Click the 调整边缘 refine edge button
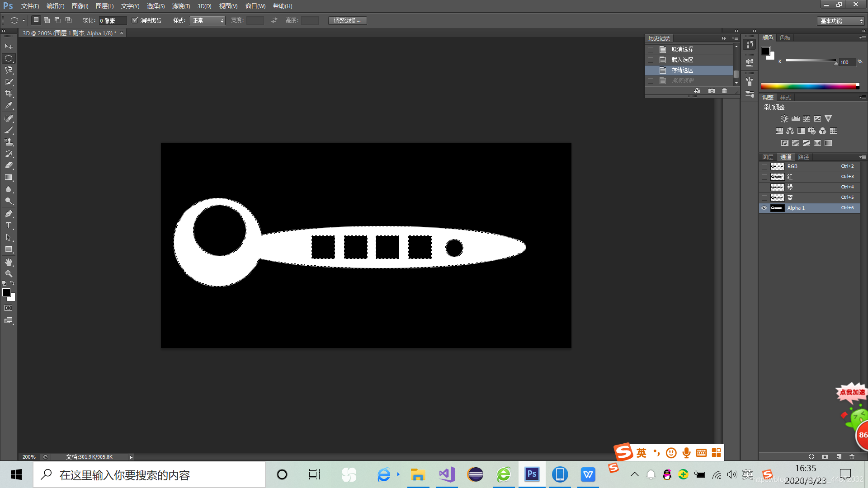The image size is (868, 488). (347, 20)
